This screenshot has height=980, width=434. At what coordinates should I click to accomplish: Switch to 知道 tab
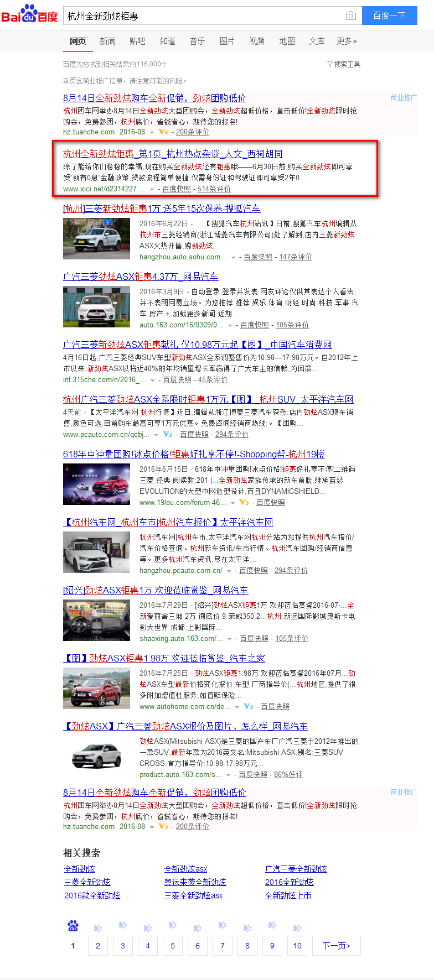click(x=167, y=41)
